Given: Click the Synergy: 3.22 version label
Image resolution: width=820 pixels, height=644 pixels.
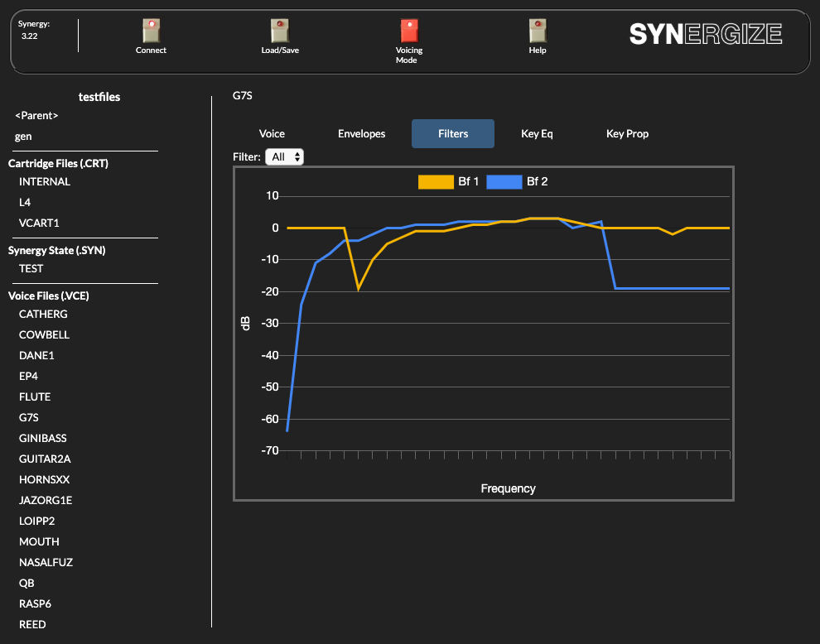Looking at the screenshot, I should (x=33, y=30).
